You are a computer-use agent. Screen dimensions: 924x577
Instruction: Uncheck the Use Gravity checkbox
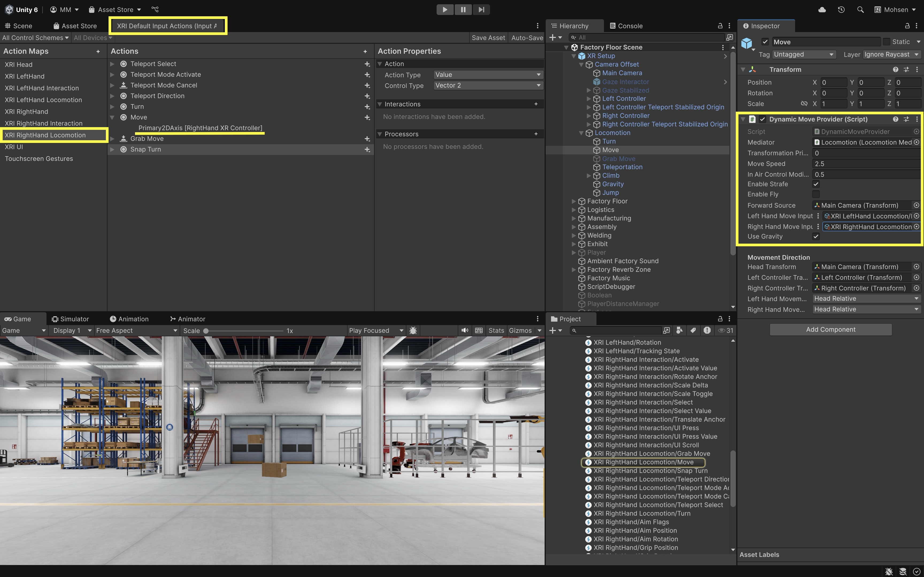click(816, 237)
